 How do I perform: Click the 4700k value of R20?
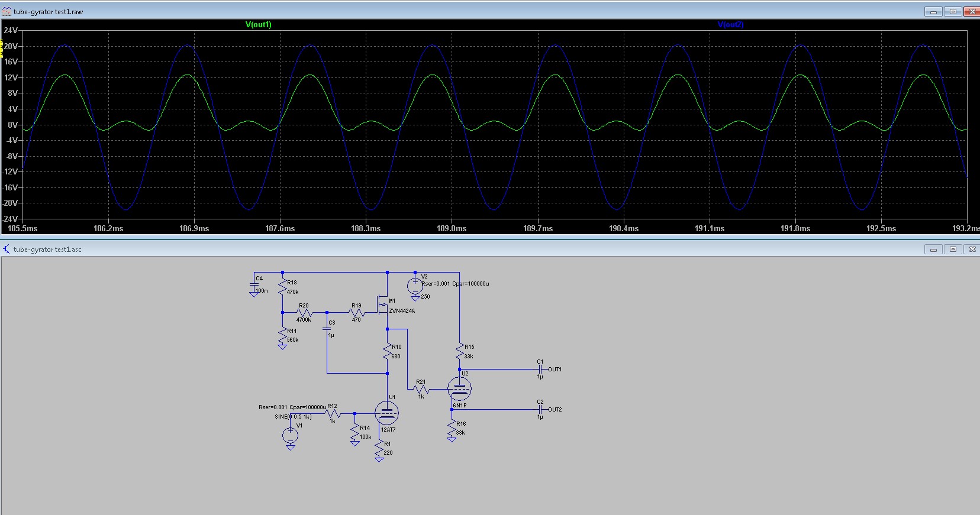[304, 320]
